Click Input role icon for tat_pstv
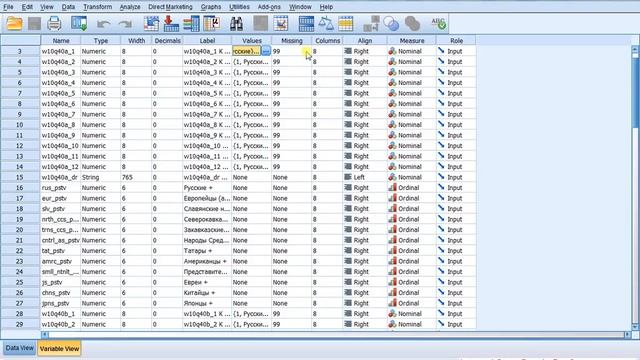The image size is (640, 360). pos(441,250)
